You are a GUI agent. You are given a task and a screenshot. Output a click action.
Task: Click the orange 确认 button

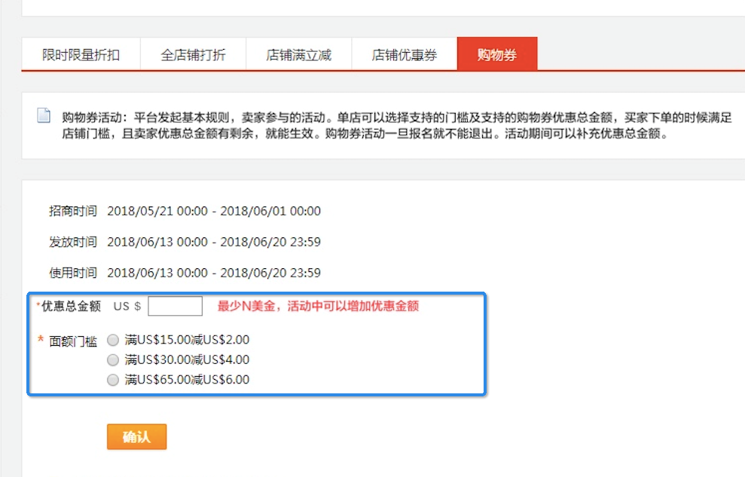[x=137, y=437]
